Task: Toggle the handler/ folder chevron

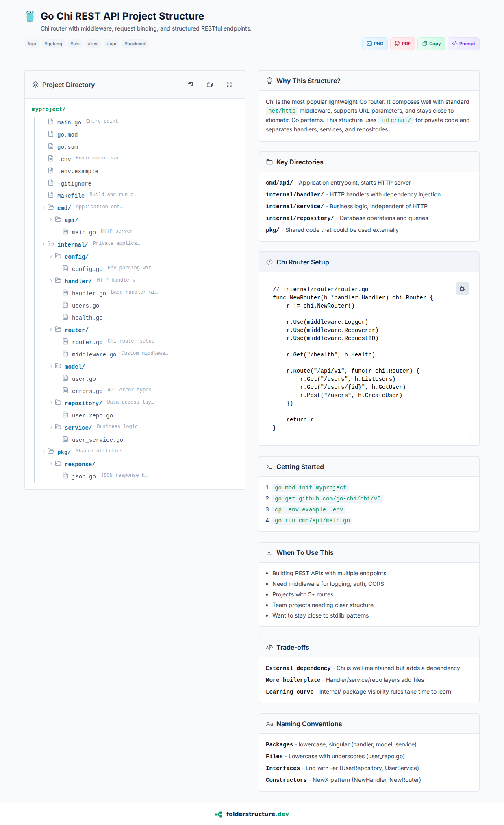Action: point(51,281)
